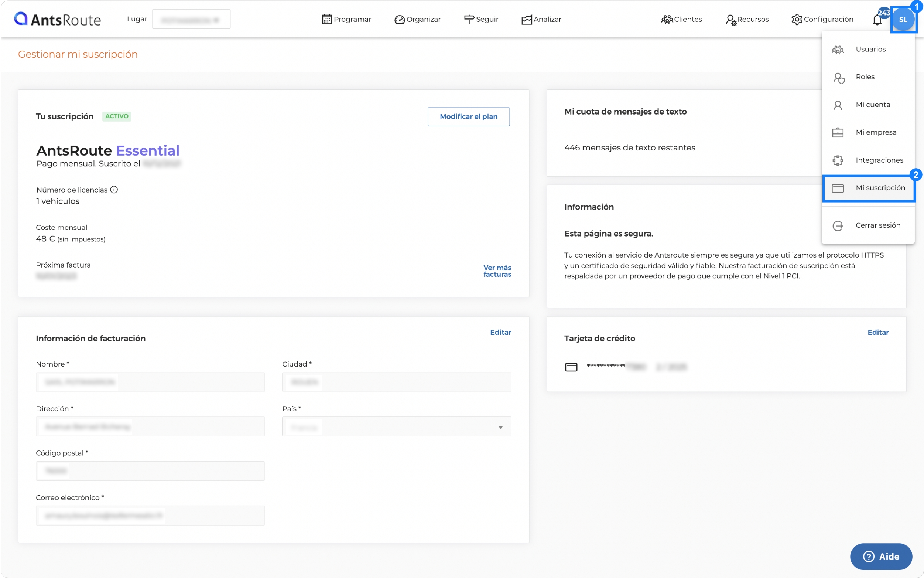The image size is (924, 578).
Task: Click the Programar calendar icon
Action: click(326, 19)
